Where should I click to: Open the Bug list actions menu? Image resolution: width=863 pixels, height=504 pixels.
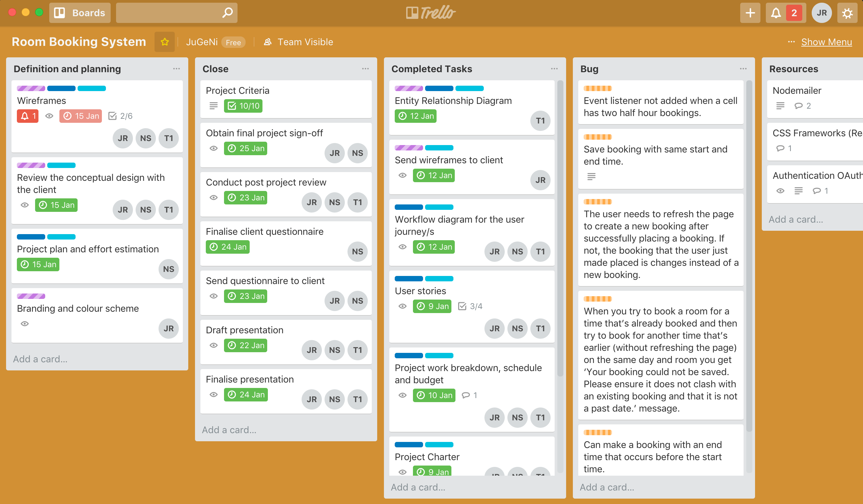[743, 69]
